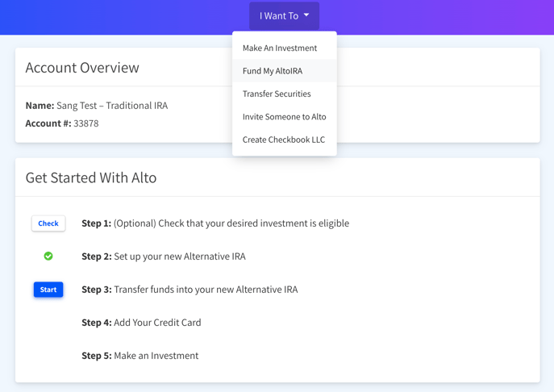Click the blue Start button for Step 3
Viewport: 554px width, 392px height.
coord(48,290)
